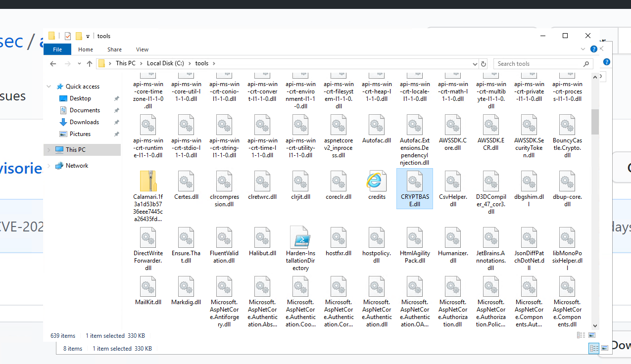Viewport: 631px width, 364px height.
Task: Open the address bar history dropdown
Action: tap(475, 63)
